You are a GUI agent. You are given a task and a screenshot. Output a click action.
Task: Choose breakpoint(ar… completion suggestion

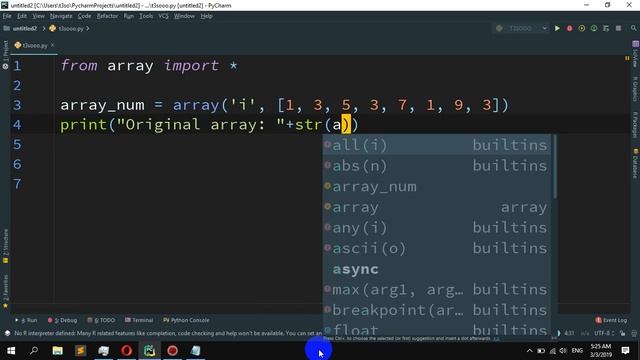coord(437,310)
